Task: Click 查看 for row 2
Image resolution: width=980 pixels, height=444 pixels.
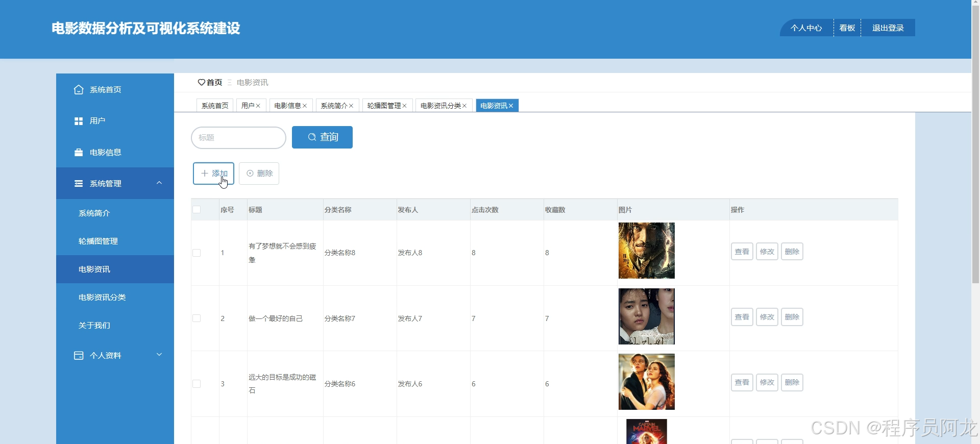Action: coord(742,317)
